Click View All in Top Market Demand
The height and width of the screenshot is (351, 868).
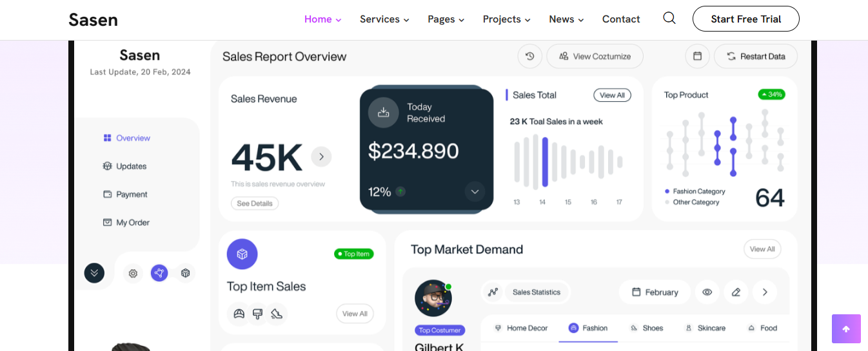pos(762,249)
